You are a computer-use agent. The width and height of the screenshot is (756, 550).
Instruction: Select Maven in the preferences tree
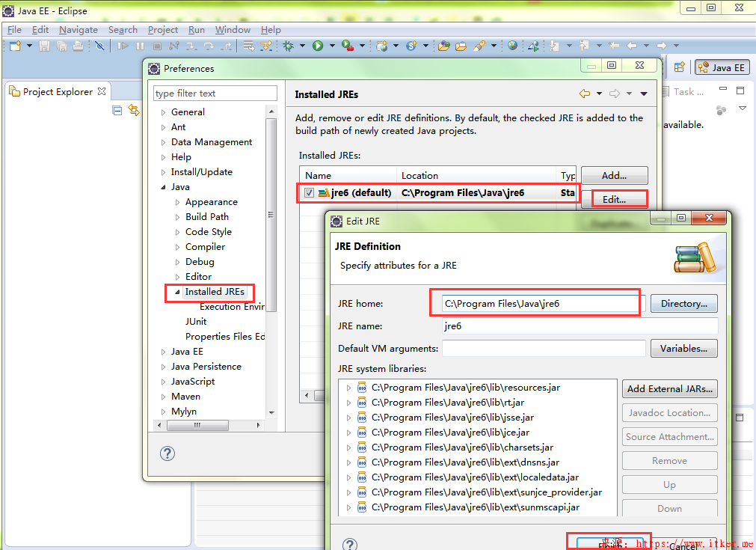click(185, 397)
